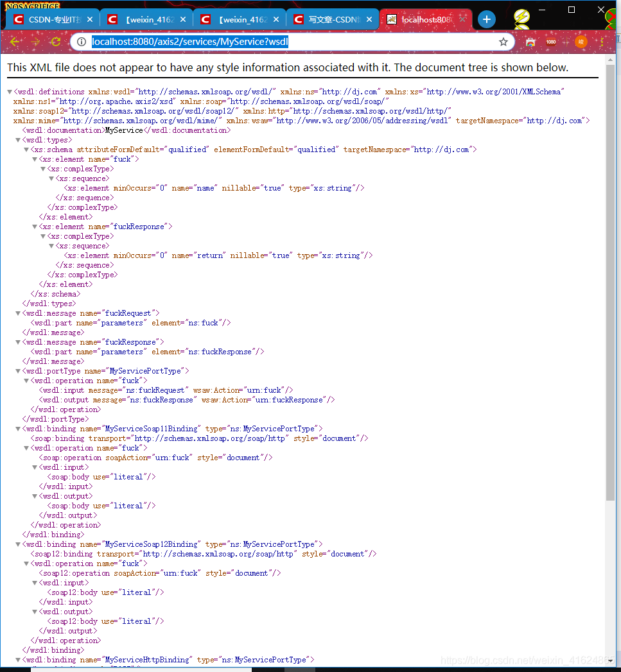This screenshot has width=621, height=672.
Task: Collapse wsdl:operation under Soap12Binding
Action: click(26, 564)
